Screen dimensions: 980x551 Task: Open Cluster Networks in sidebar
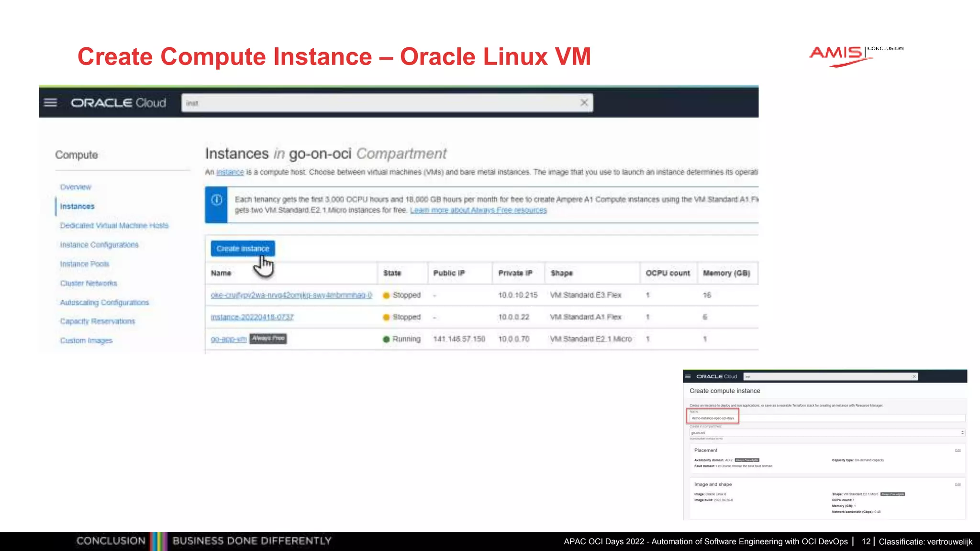point(89,283)
